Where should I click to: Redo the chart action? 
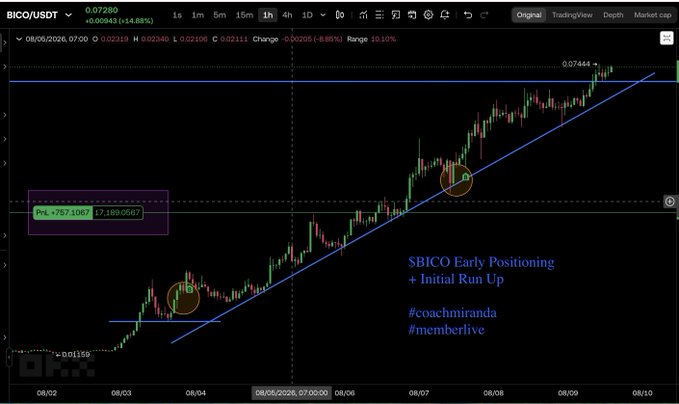484,15
